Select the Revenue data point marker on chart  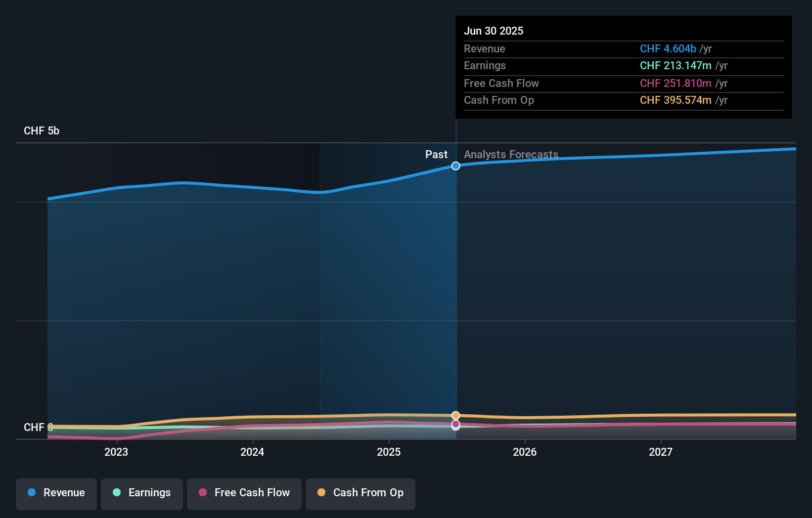[x=455, y=166]
